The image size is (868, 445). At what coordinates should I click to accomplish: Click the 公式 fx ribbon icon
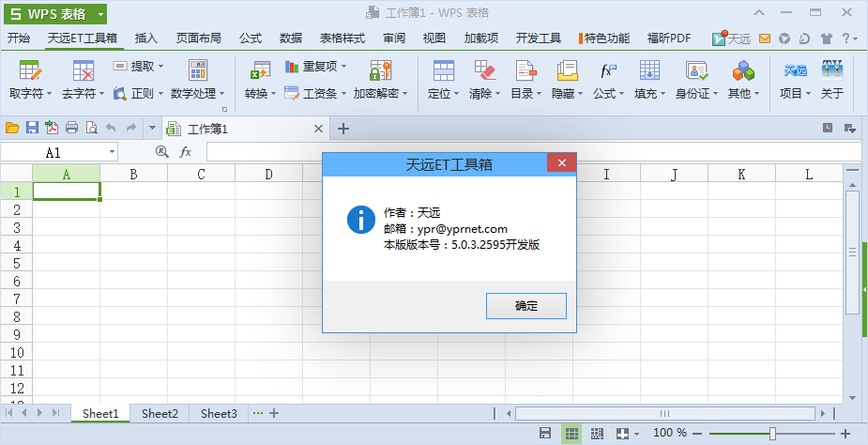pyautogui.click(x=608, y=70)
